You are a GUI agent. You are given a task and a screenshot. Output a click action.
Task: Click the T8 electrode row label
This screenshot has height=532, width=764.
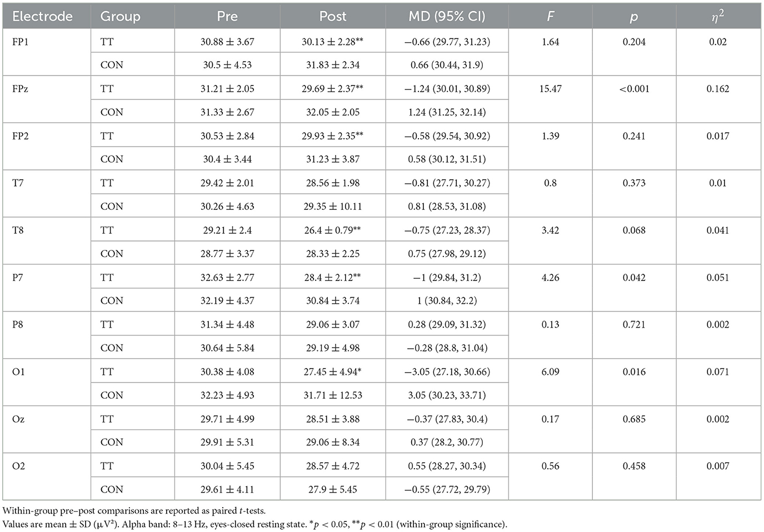(x=18, y=230)
